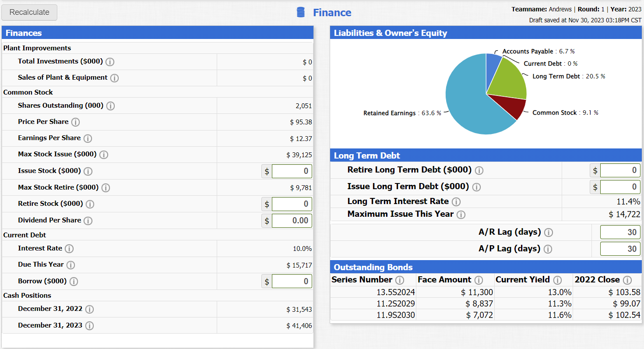This screenshot has height=349, width=644.
Task: Edit the Dividend Per Share field
Action: point(292,220)
